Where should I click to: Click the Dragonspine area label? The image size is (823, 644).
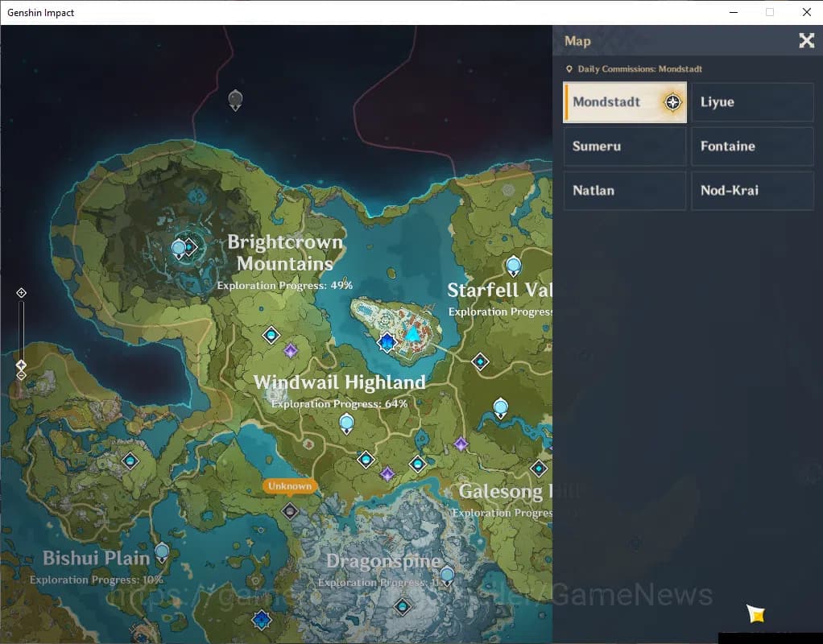pyautogui.click(x=383, y=561)
